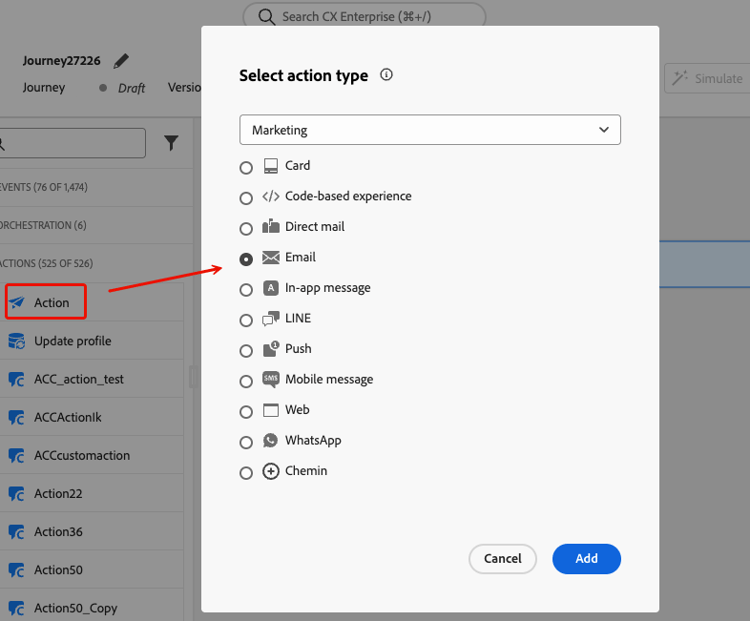Click the Email option label text
This screenshot has height=621, width=750.
[x=300, y=257]
